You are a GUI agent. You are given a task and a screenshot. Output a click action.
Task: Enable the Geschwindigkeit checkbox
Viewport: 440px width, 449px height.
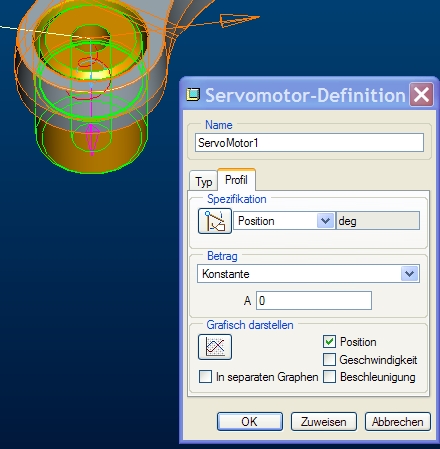[329, 359]
